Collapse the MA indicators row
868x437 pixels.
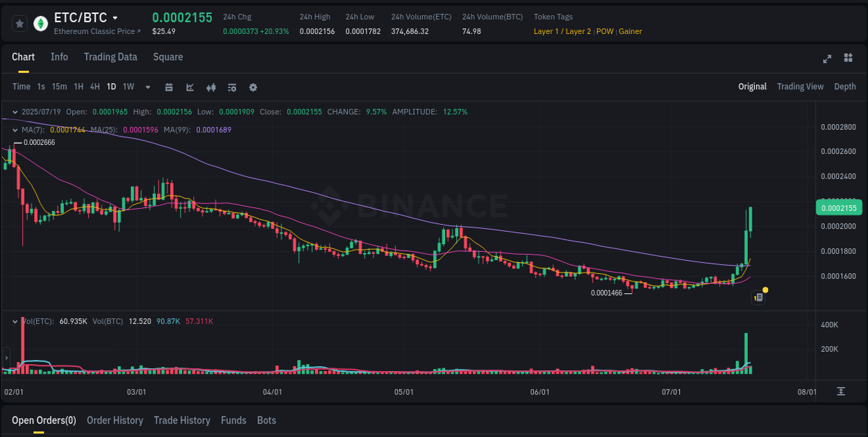click(15, 130)
